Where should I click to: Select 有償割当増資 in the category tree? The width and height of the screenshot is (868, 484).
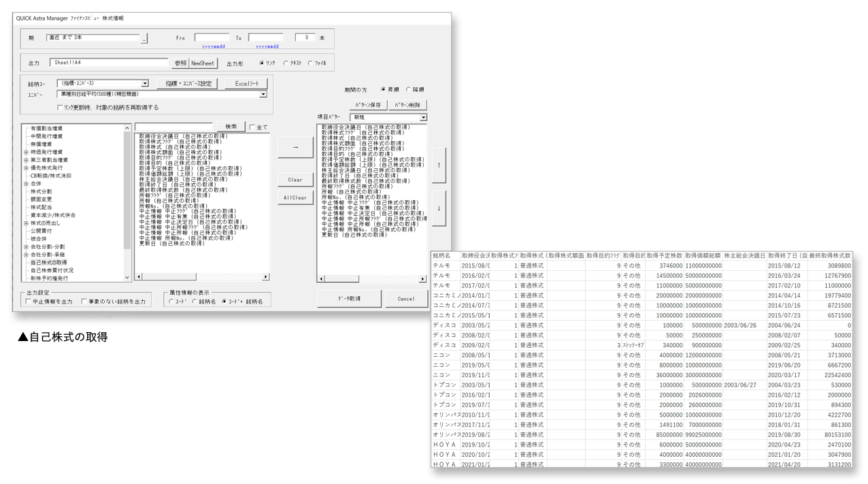[46, 129]
